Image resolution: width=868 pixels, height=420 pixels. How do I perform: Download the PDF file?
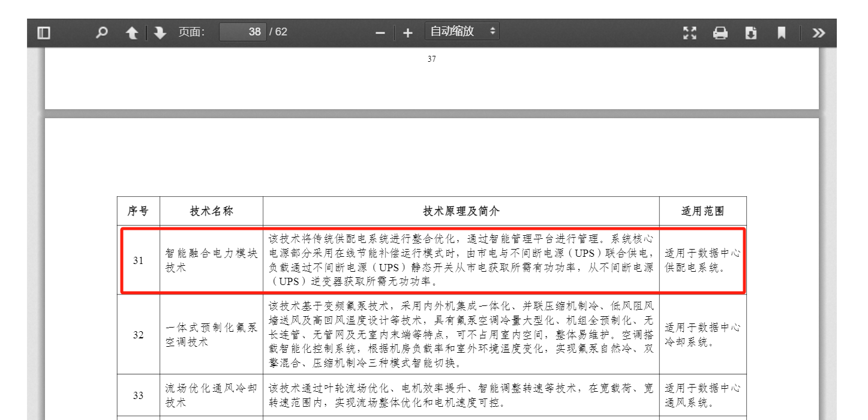tap(752, 33)
